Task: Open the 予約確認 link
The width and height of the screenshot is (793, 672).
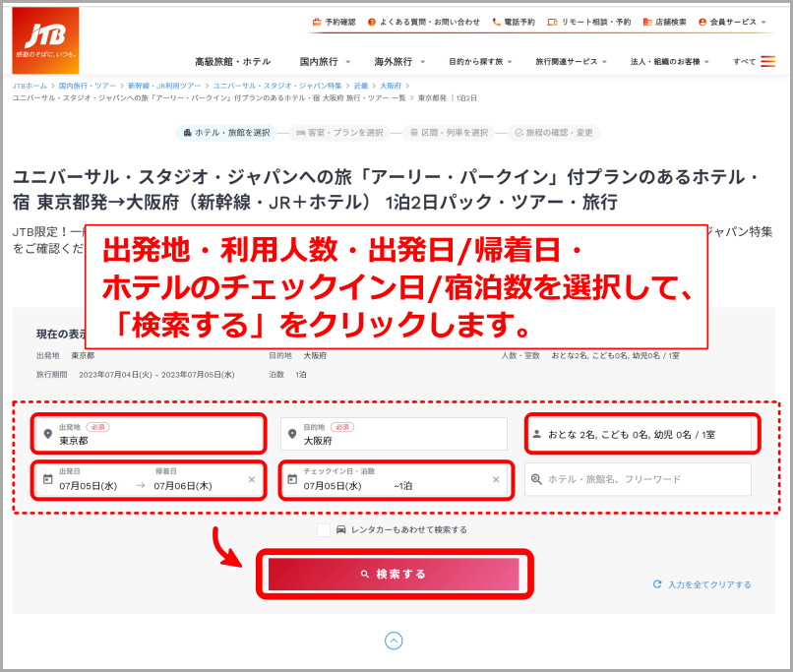Action: pyautogui.click(x=339, y=23)
